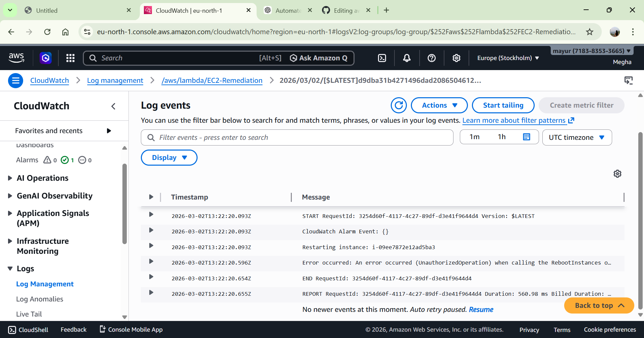This screenshot has width=644, height=338.
Task: Toggle the CloudWatch navigation hamburger menu
Action: [15, 80]
